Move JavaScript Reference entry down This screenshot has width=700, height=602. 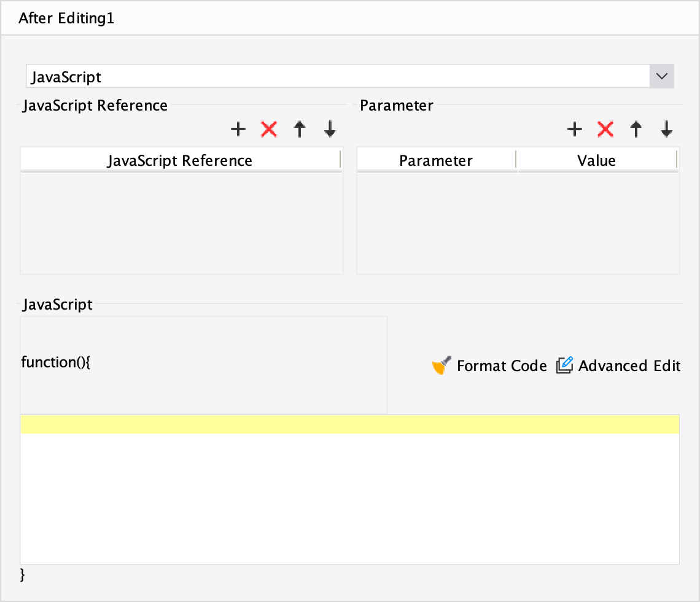point(330,130)
